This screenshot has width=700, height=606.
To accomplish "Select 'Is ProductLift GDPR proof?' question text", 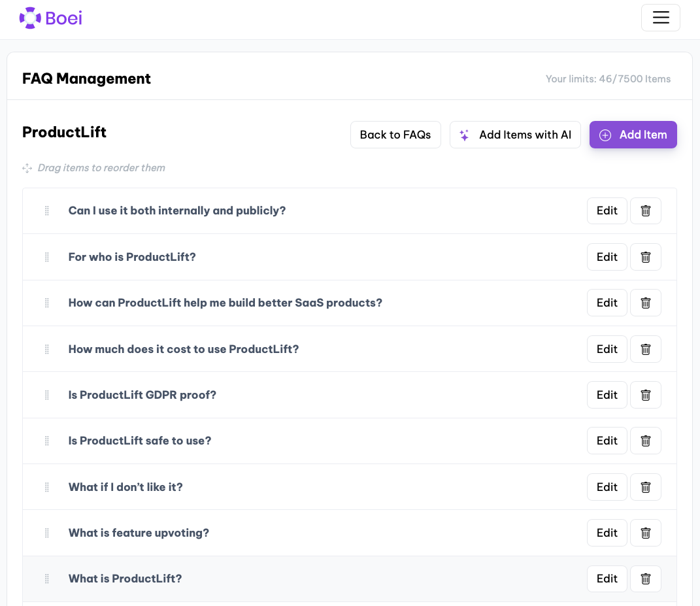I will tap(142, 396).
